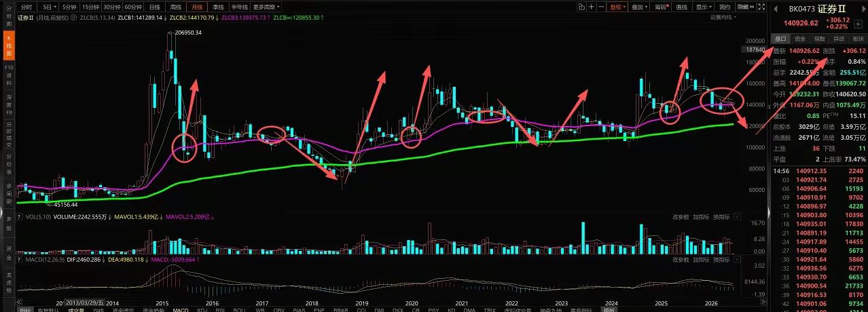This screenshot has height=312, width=868.
Task: Click 改参数 in the MACD panel
Action: 681,258
